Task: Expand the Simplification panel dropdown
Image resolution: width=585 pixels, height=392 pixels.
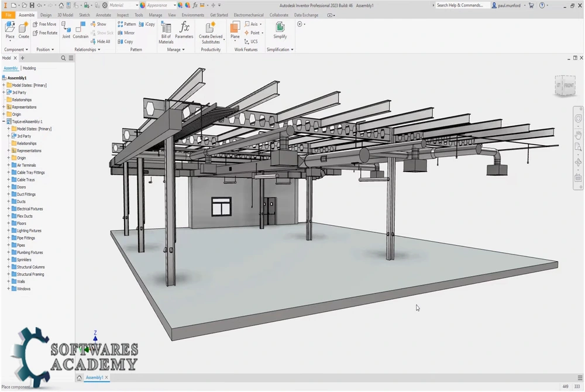Action: click(280, 50)
